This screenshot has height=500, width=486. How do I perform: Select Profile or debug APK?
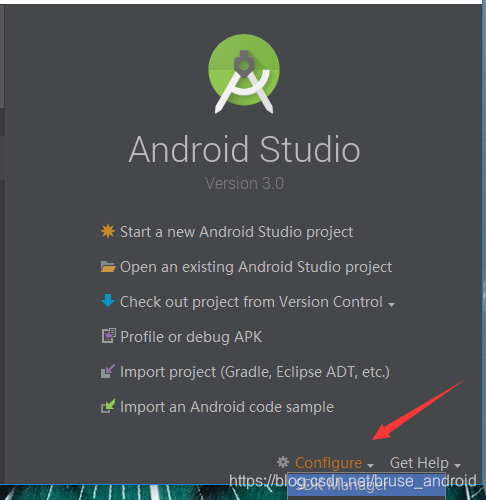191,337
